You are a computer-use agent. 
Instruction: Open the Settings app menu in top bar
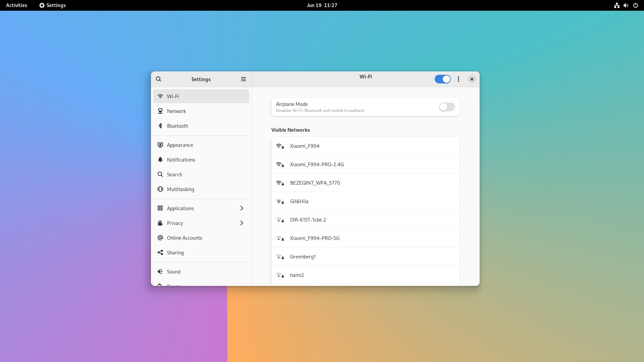pos(52,5)
